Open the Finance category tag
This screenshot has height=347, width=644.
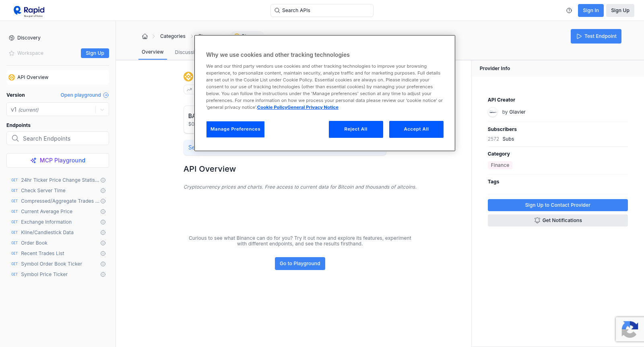500,165
